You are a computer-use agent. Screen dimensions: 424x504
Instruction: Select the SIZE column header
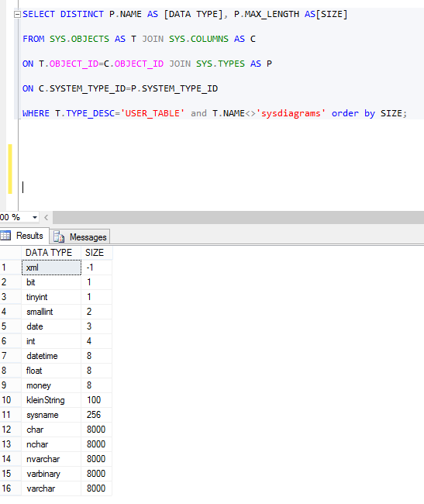(96, 253)
